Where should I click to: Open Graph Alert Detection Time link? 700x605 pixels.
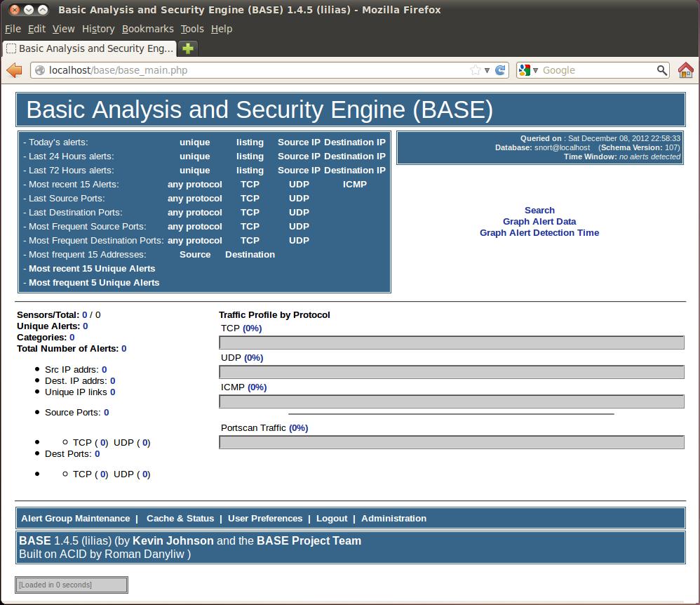pos(540,233)
